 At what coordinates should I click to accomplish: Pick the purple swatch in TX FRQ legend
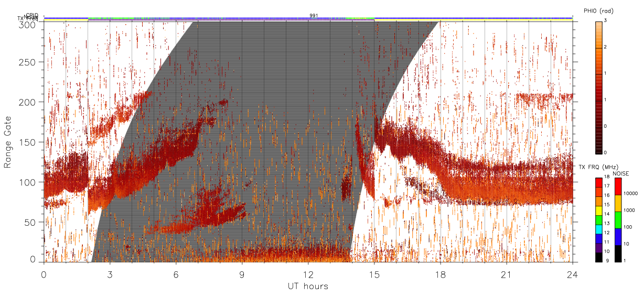599,248
